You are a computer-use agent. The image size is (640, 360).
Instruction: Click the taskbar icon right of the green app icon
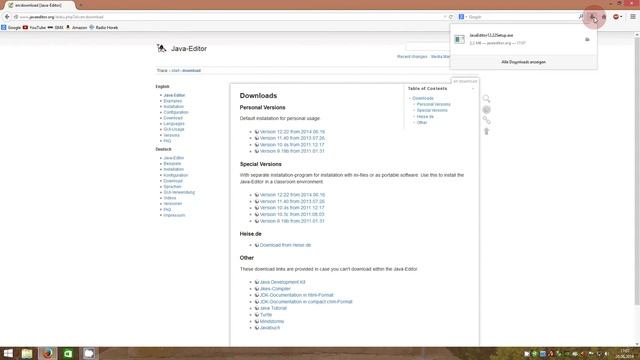point(89,353)
